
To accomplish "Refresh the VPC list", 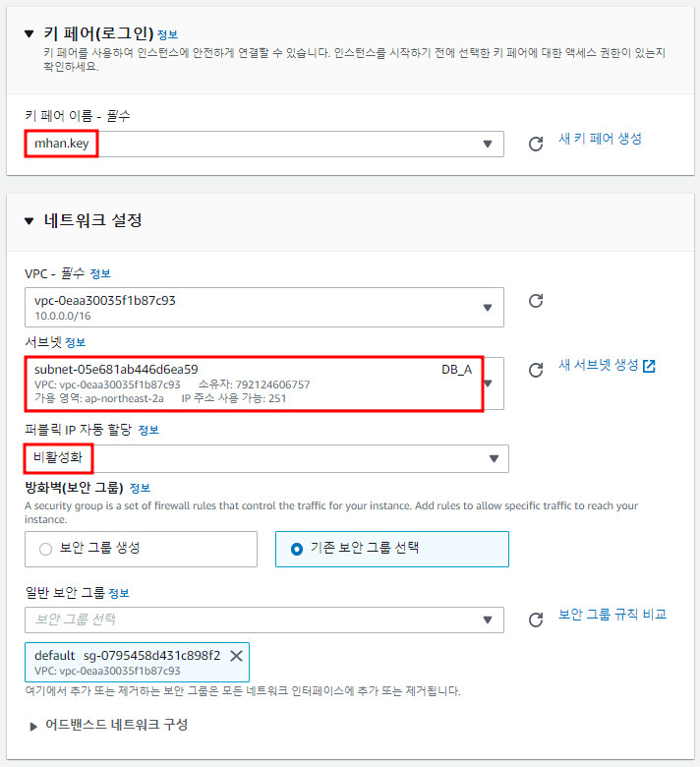I will pos(536,300).
